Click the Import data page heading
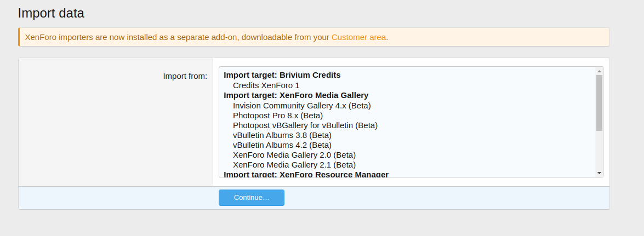The height and width of the screenshot is (236, 644). (x=51, y=13)
